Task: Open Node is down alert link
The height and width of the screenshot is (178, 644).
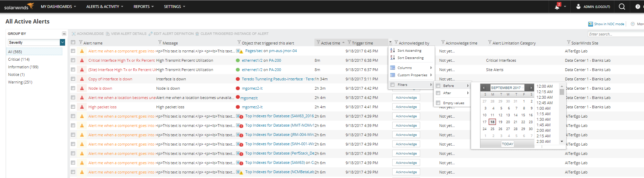Action: pyautogui.click(x=100, y=88)
